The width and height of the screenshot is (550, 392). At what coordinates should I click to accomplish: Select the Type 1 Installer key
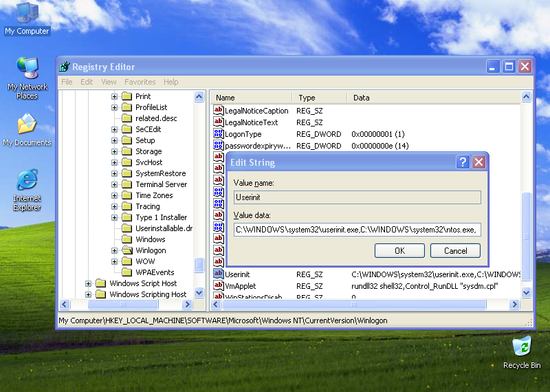(x=161, y=217)
